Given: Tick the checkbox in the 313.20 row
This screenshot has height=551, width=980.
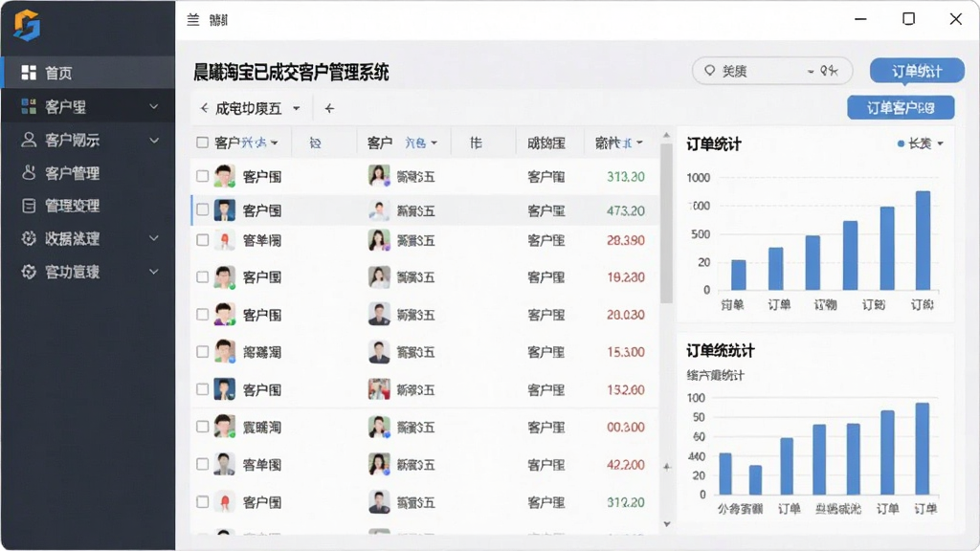Looking at the screenshot, I should pyautogui.click(x=202, y=176).
